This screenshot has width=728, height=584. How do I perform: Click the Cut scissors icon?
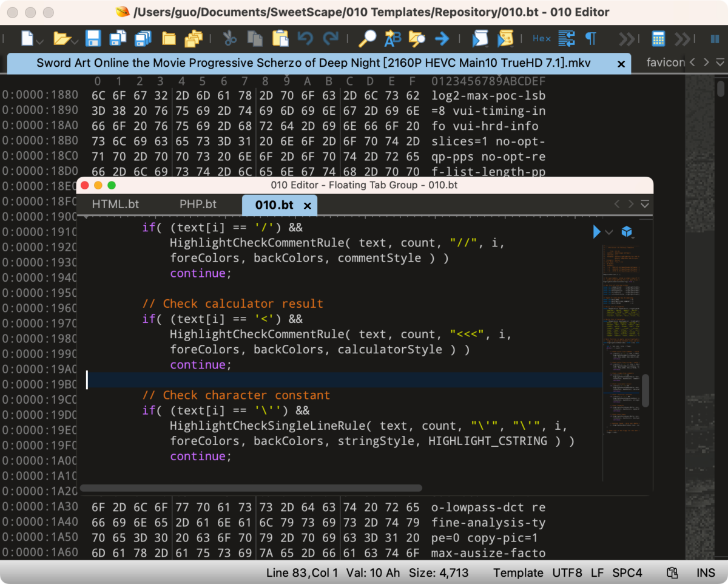coord(230,39)
